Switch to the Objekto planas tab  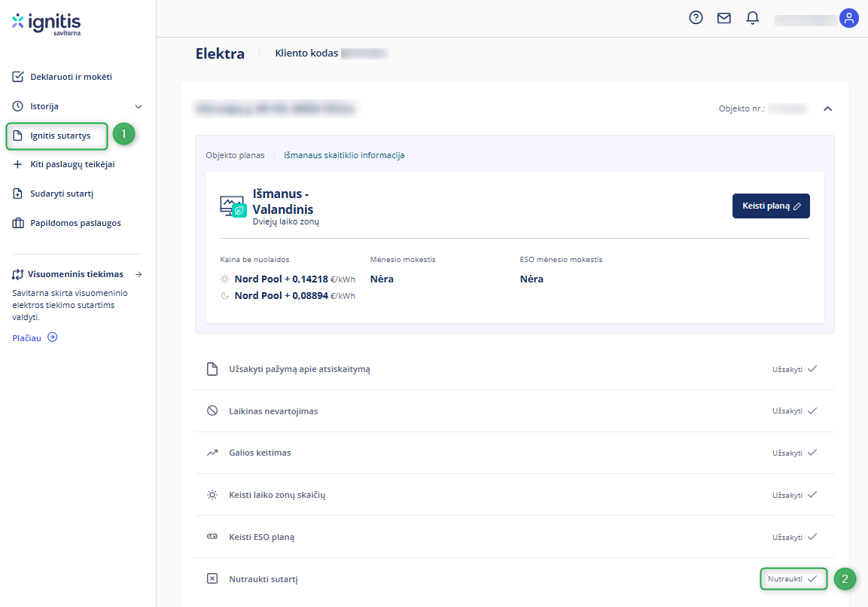pyautogui.click(x=236, y=155)
